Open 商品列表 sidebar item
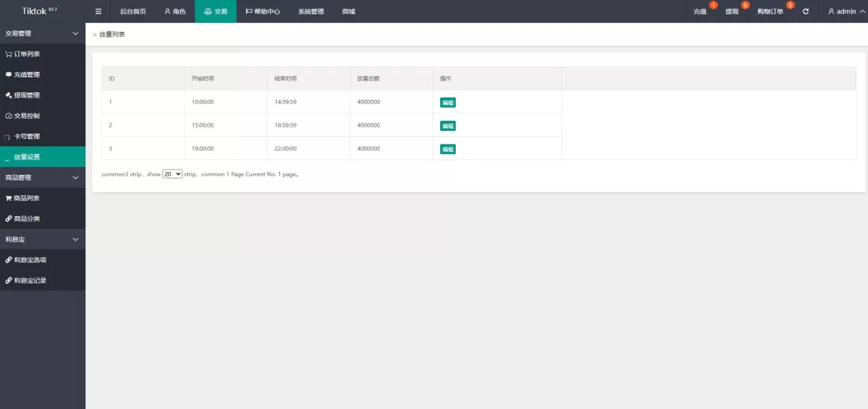Viewport: 868px width, 409px height. (x=27, y=198)
